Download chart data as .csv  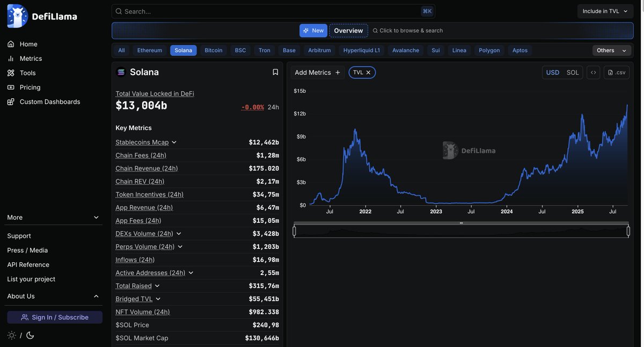(617, 73)
